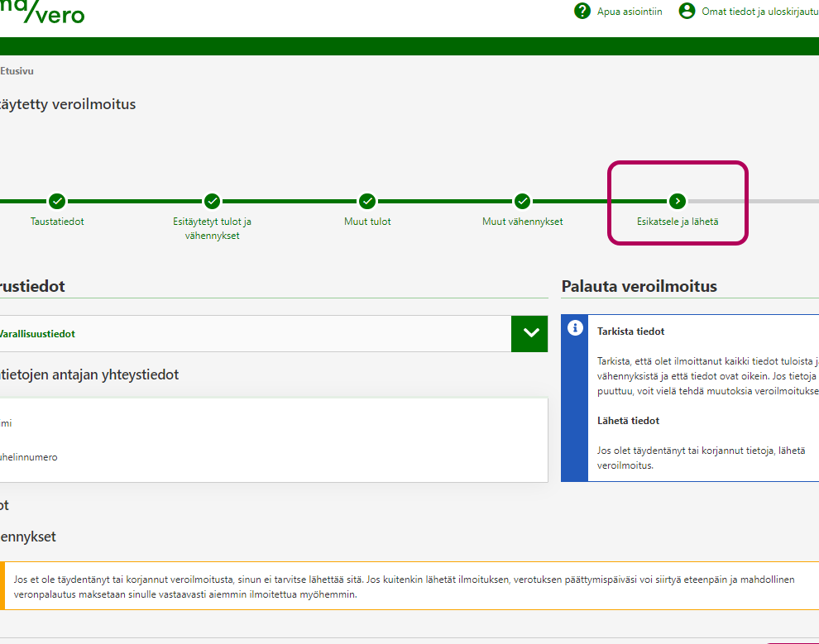819x644 pixels.
Task: Click the Muut vähennykset checkmark circle
Action: pos(522,201)
